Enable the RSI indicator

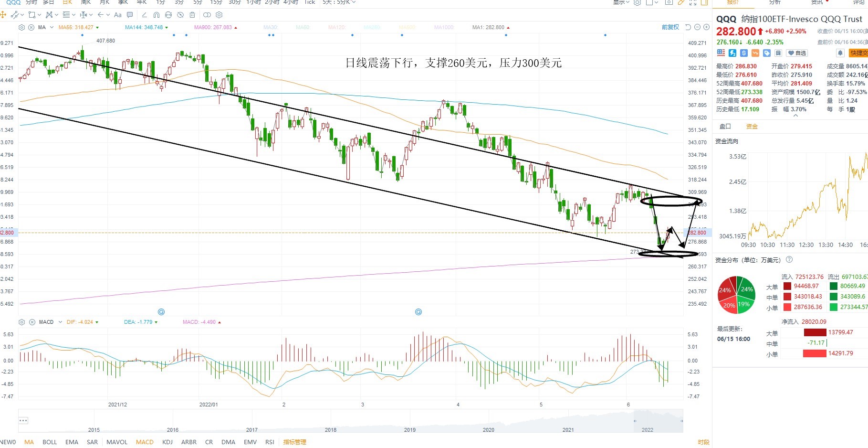coord(270,442)
